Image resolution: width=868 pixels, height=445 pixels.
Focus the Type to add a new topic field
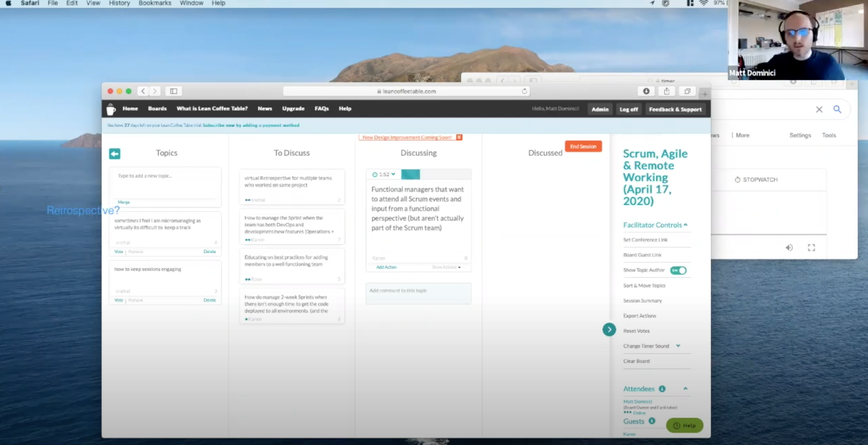pos(166,184)
